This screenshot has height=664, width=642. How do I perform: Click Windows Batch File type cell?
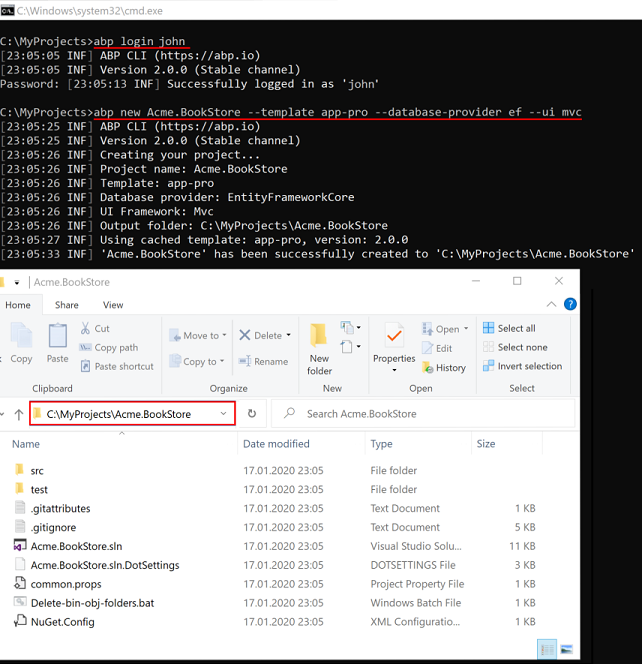[x=416, y=603]
